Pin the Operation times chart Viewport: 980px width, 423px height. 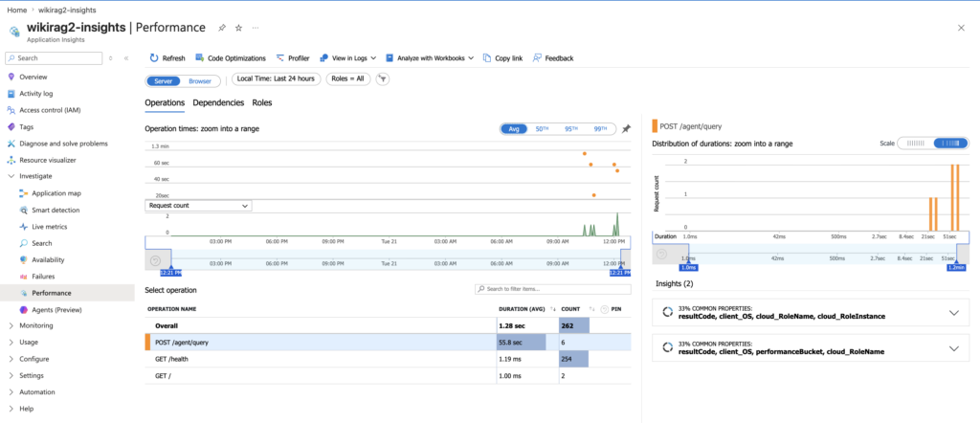(626, 128)
